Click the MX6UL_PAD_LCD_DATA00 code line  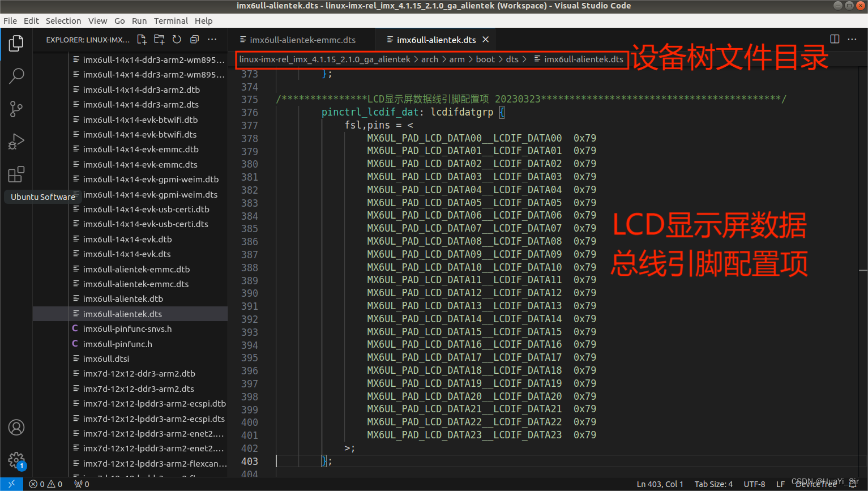[481, 138]
